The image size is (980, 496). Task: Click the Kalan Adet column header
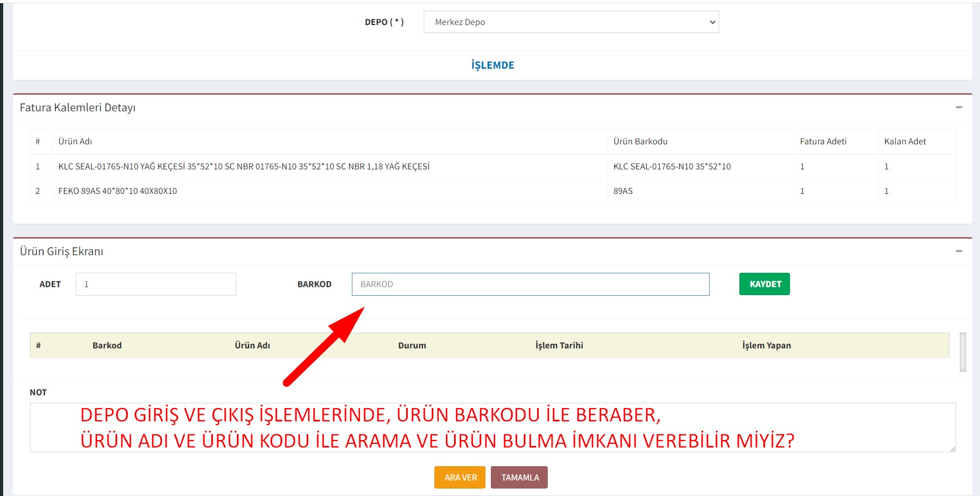[904, 142]
